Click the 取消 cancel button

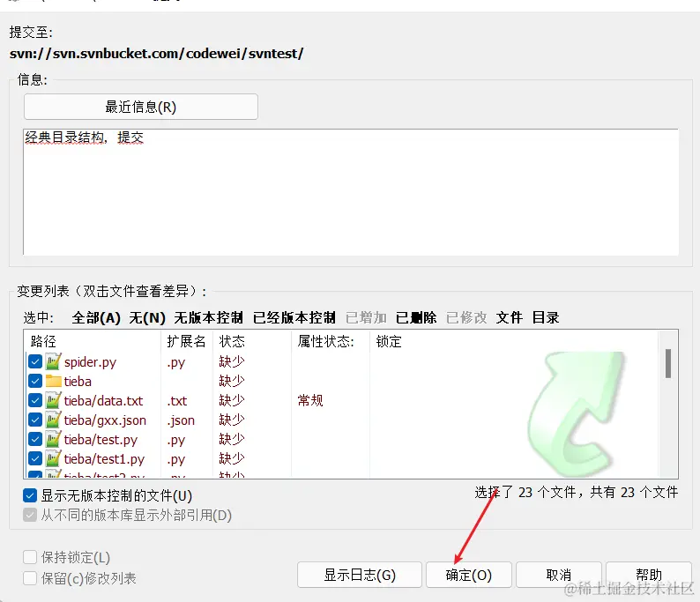point(558,575)
